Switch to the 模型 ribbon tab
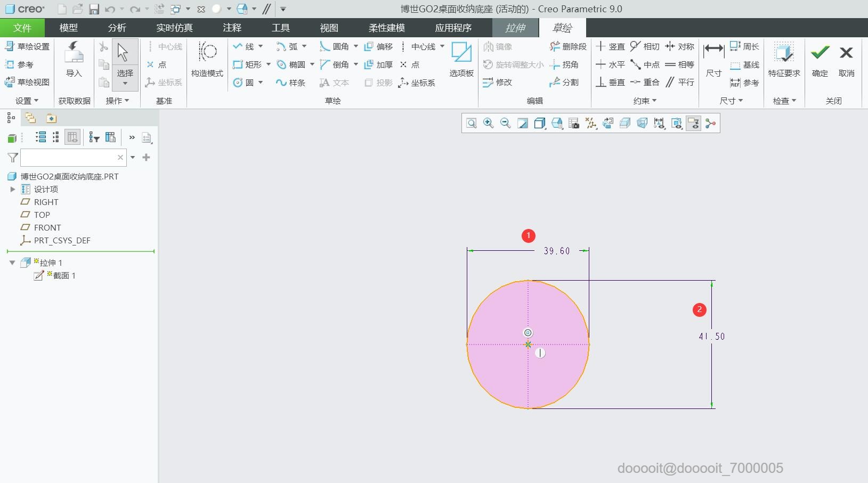Screen dimensions: 868x483 click(x=68, y=28)
